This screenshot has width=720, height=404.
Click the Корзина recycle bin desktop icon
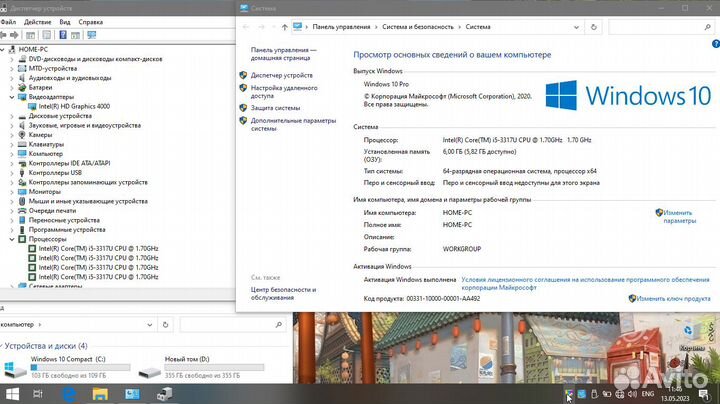(691, 336)
